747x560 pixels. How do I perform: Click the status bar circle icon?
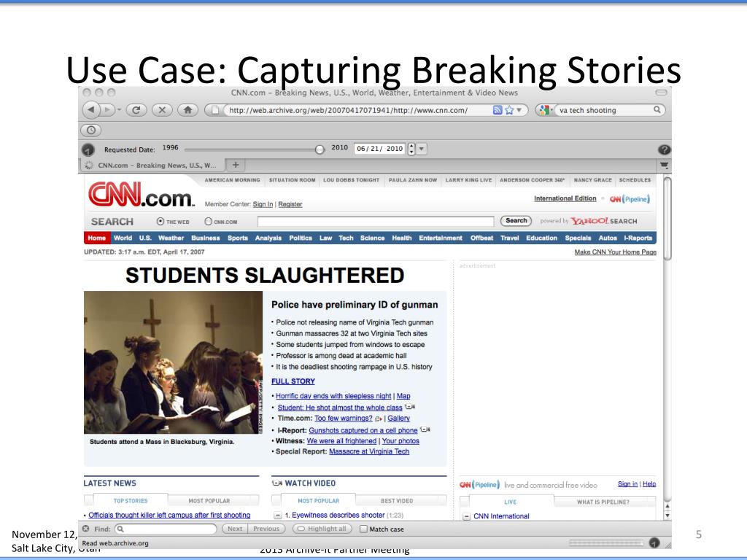tap(654, 542)
